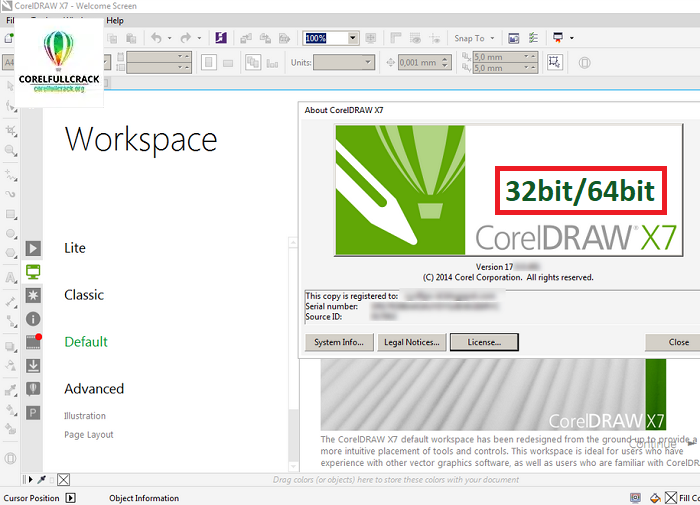Open the Get Started play icon

pyautogui.click(x=33, y=248)
